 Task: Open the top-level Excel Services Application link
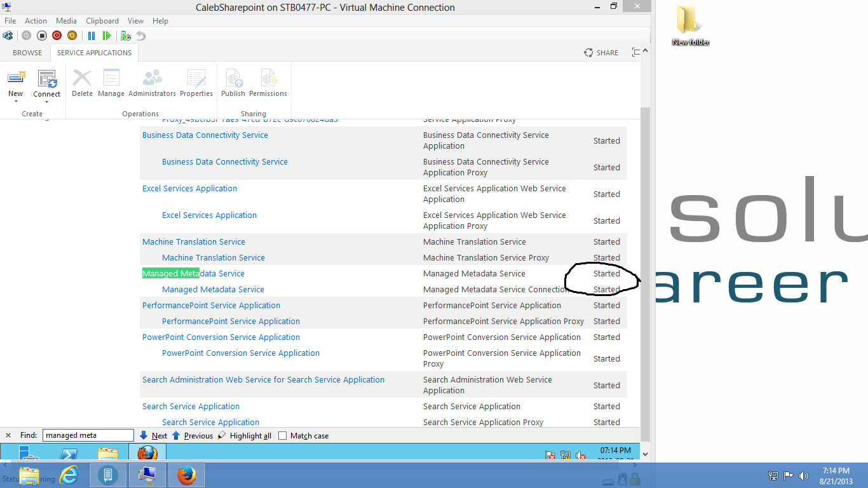pos(189,189)
